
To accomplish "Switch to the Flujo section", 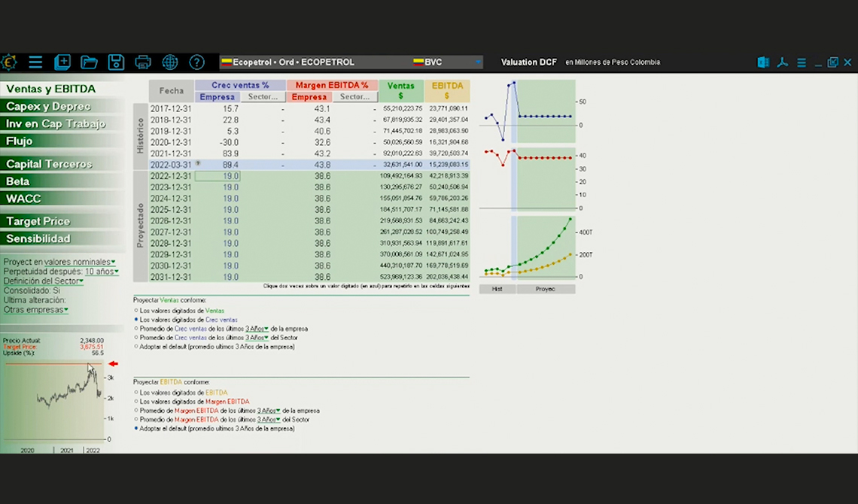I will (x=62, y=141).
